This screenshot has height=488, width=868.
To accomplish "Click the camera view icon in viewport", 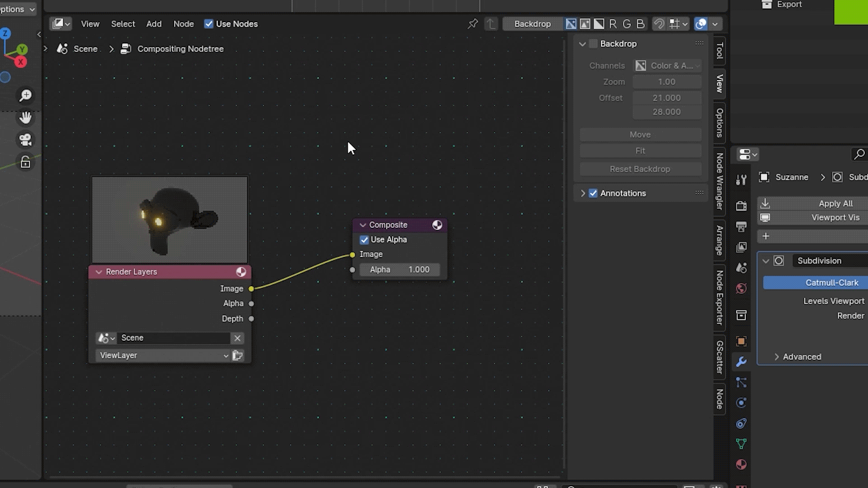I will click(25, 140).
